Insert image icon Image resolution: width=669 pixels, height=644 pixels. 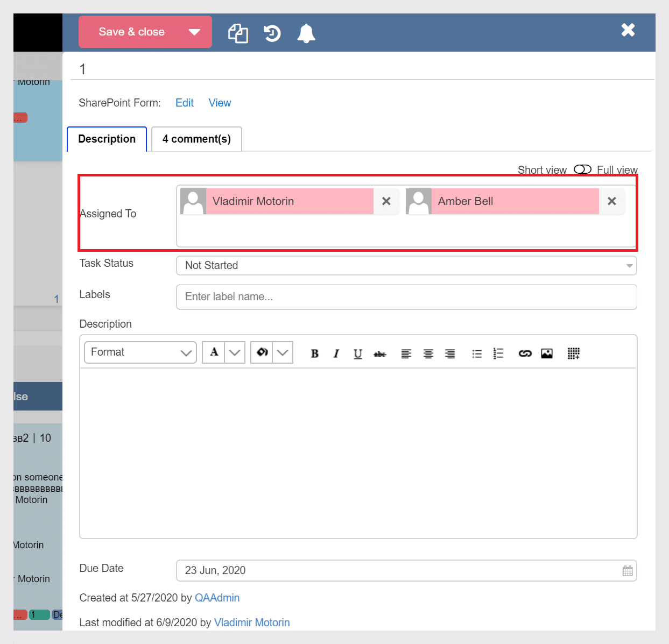[547, 353]
